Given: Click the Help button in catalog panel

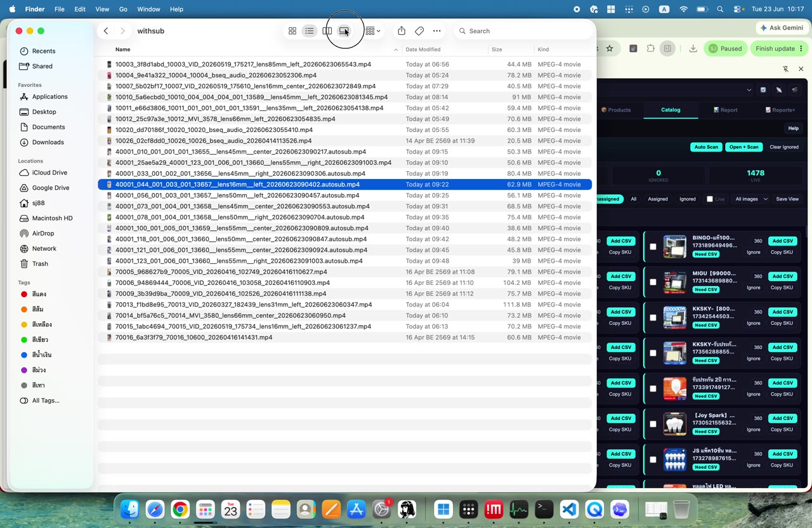Looking at the screenshot, I should 793,128.
